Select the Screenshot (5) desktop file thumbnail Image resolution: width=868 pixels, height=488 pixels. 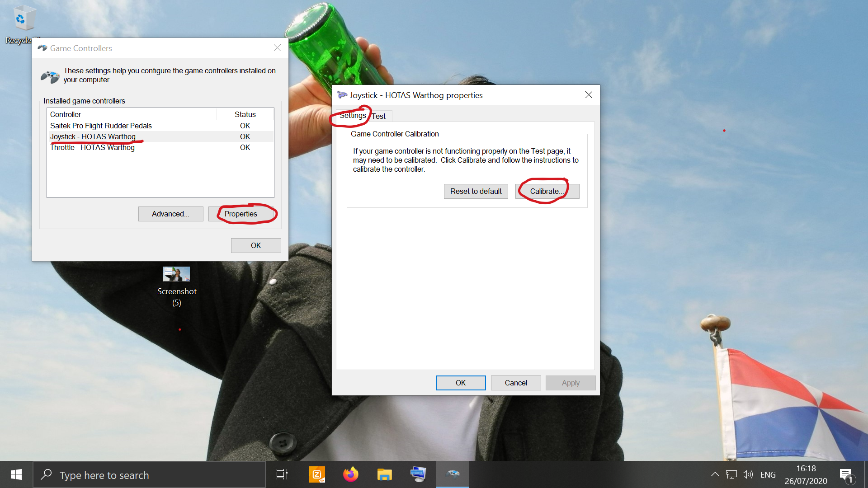(x=176, y=274)
